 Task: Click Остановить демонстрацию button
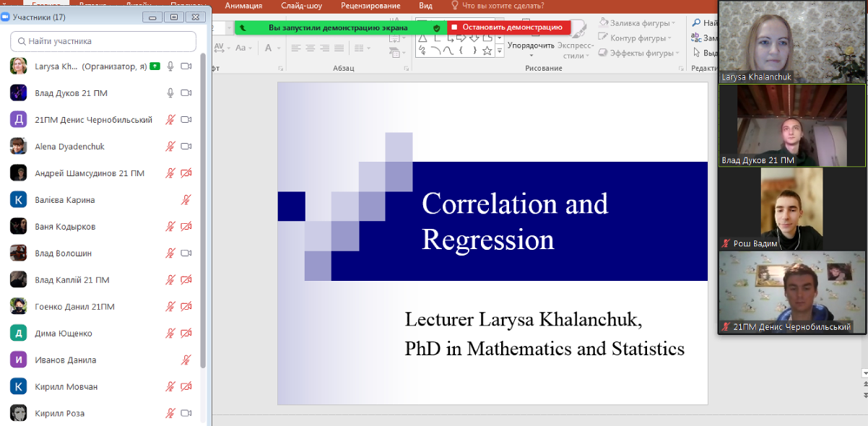point(508,27)
